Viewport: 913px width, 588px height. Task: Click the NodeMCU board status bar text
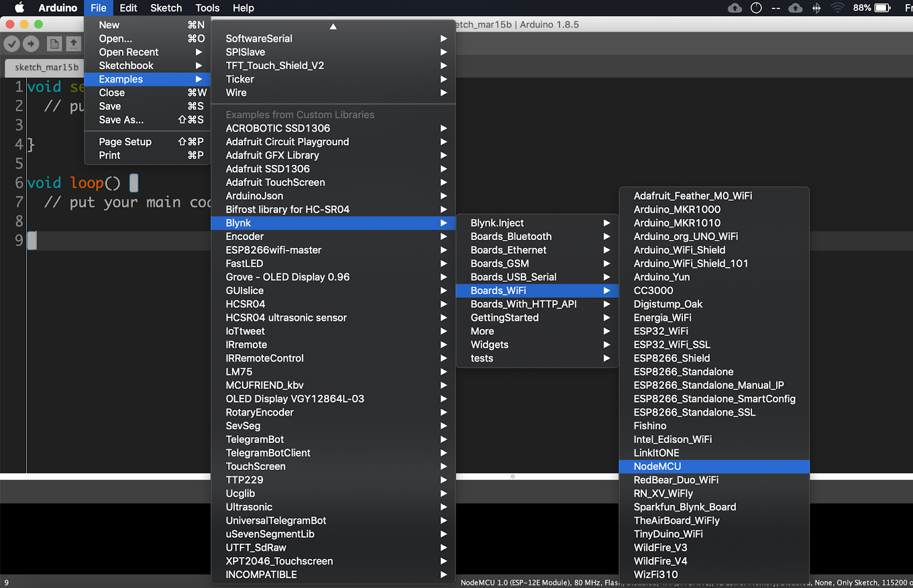click(x=540, y=583)
